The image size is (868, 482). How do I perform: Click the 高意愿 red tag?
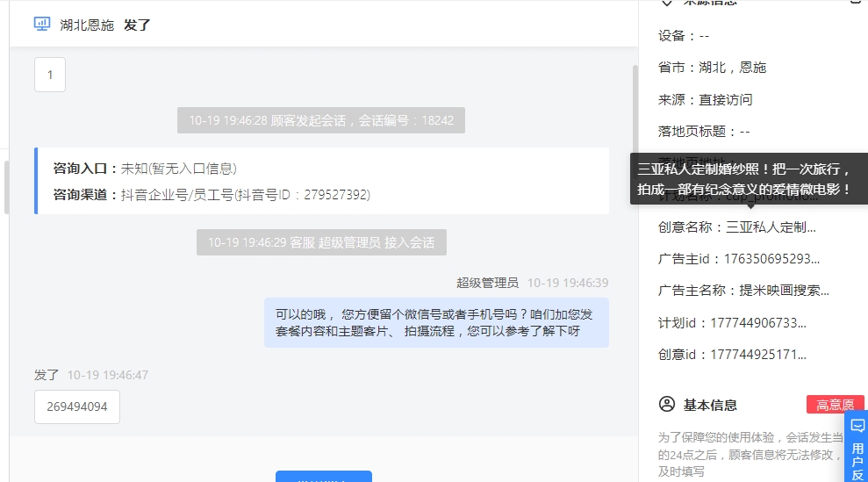(x=835, y=405)
